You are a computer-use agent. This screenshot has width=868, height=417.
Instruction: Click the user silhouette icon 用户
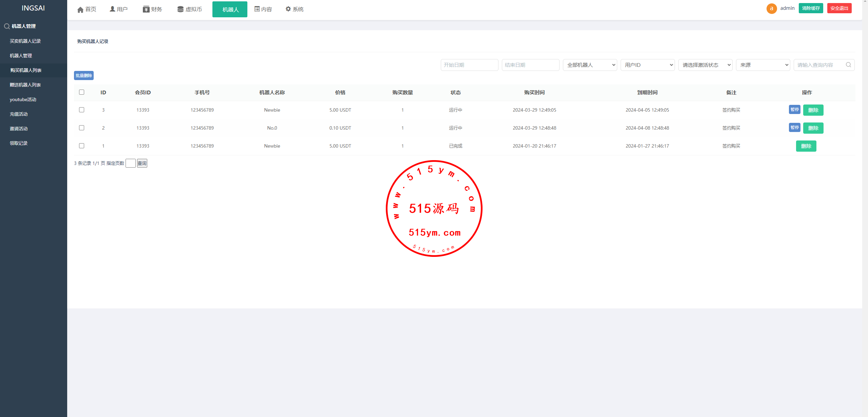pos(112,9)
